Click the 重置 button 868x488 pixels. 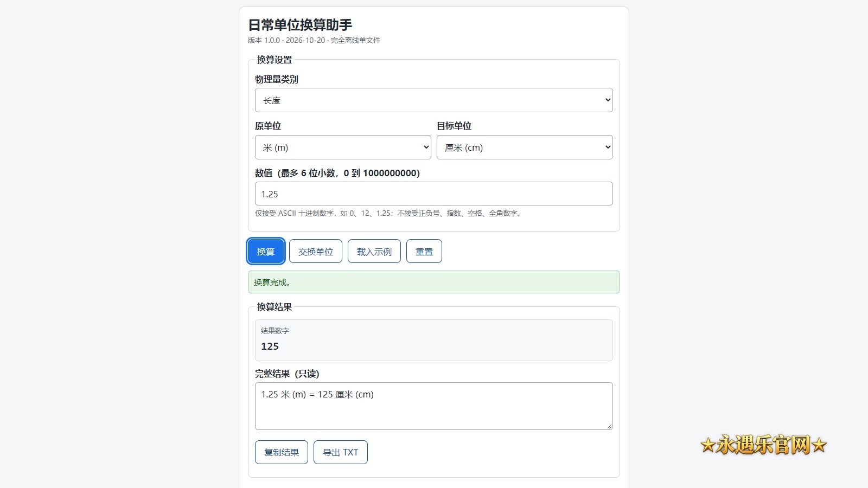coord(424,251)
